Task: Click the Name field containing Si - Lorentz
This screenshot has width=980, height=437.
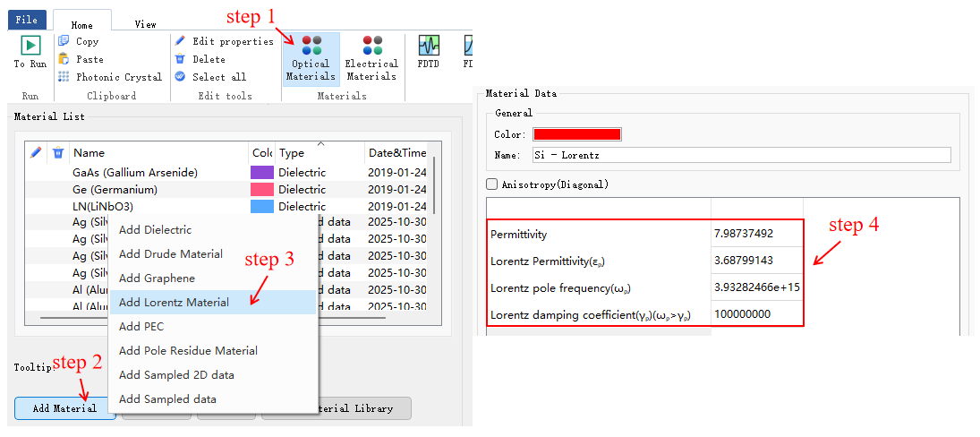Action: point(741,154)
